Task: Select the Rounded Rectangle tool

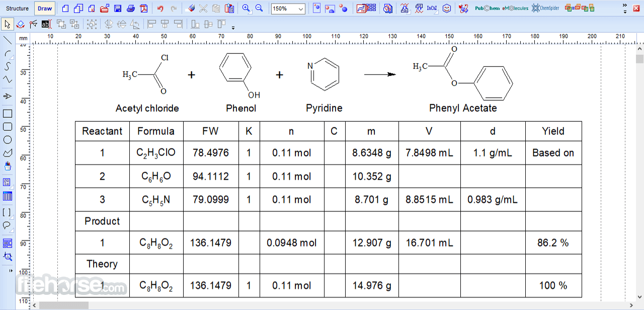Action: point(8,126)
